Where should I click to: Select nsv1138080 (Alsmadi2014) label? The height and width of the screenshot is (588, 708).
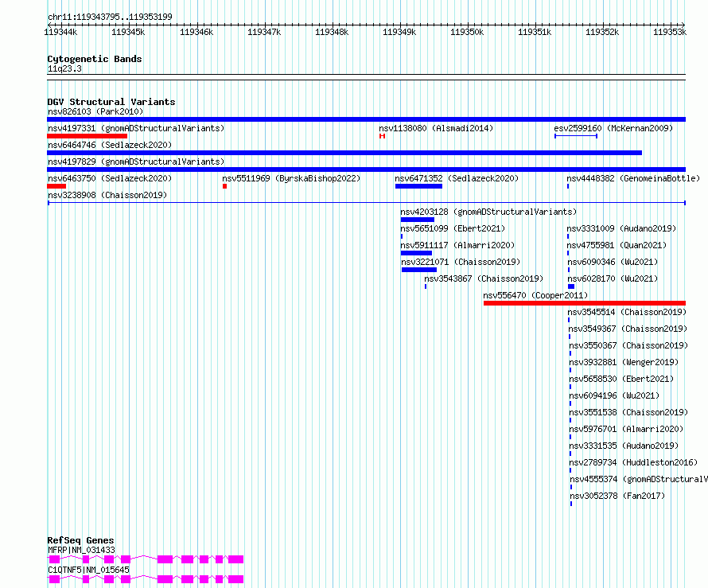pyautogui.click(x=436, y=128)
